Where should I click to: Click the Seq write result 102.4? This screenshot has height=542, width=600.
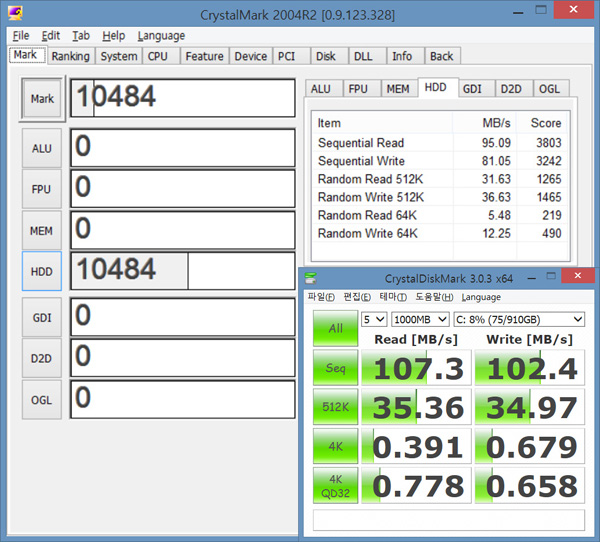[x=530, y=368]
